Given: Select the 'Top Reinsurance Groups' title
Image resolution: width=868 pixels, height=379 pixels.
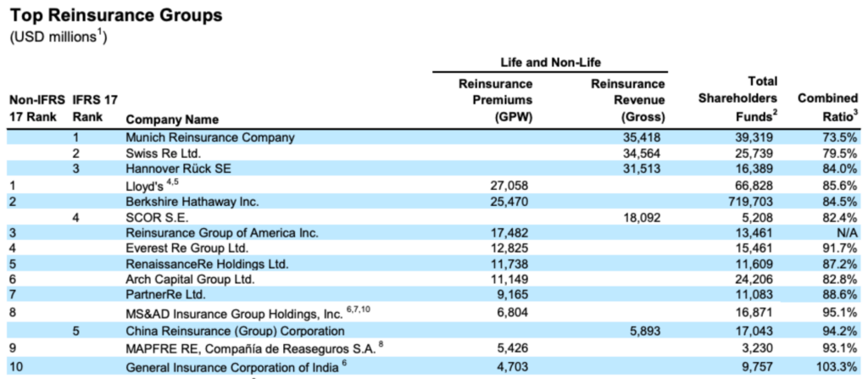Looking at the screenshot, I should click(x=115, y=15).
